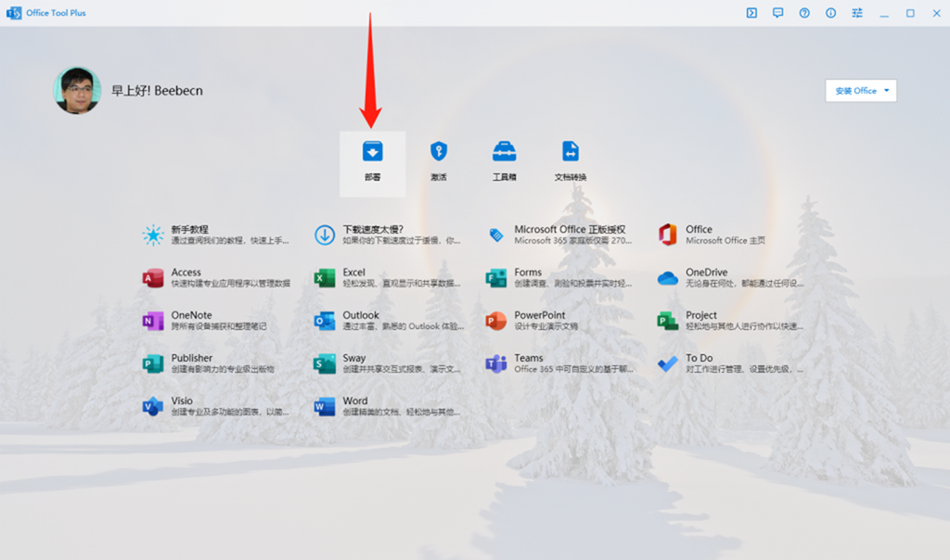Viewport: 950px width, 560px height.
Task: Click the Visio title text
Action: [182, 401]
